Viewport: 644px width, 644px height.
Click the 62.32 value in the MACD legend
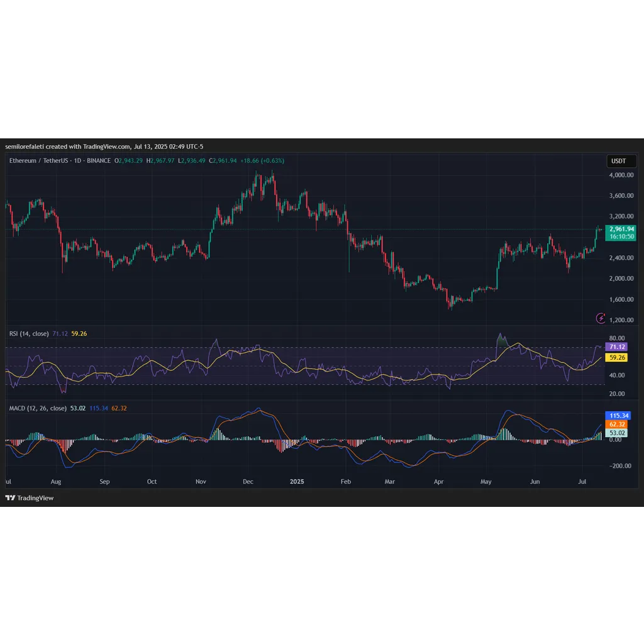pos(119,408)
